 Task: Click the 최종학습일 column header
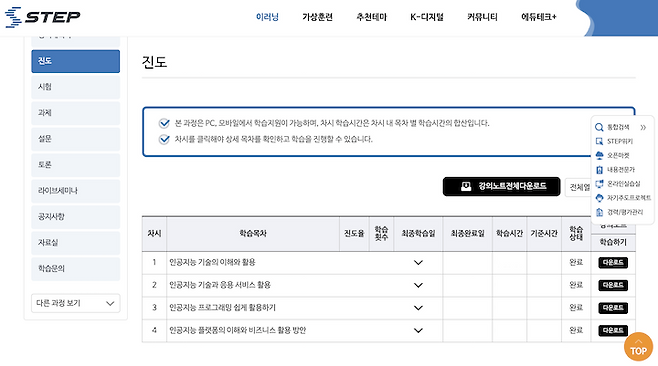tap(418, 233)
